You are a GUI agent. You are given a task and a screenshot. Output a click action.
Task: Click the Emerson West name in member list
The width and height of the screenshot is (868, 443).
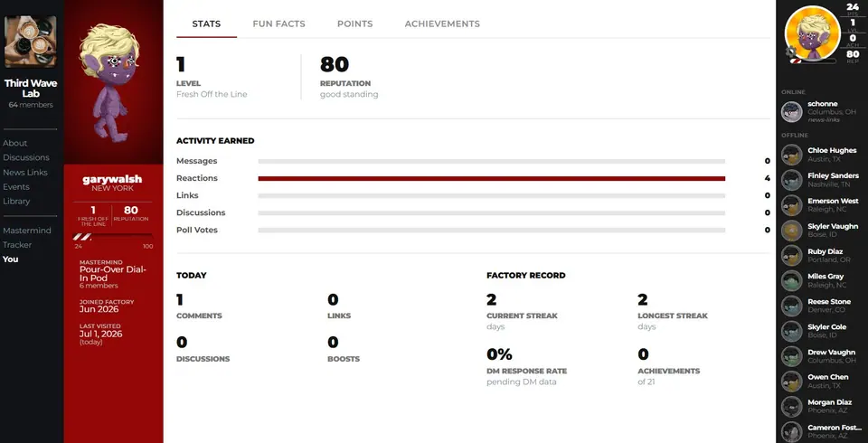833,201
